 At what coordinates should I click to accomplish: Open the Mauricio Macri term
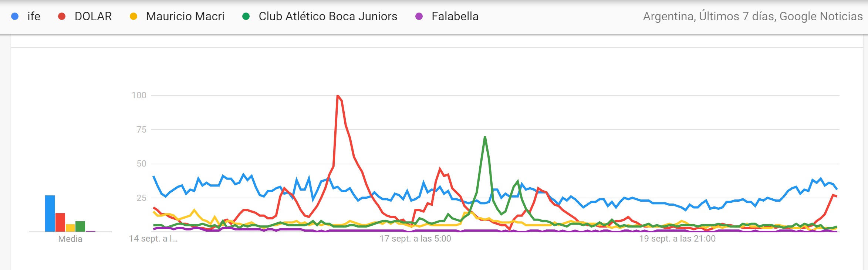pyautogui.click(x=185, y=16)
